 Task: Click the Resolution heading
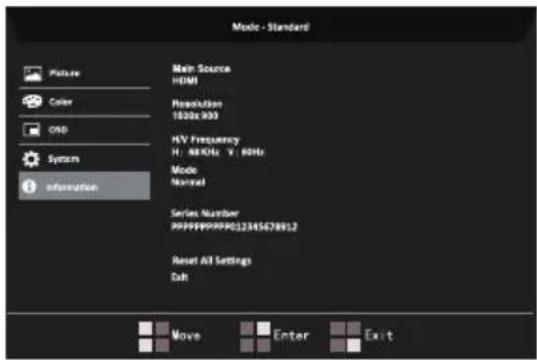click(x=197, y=104)
